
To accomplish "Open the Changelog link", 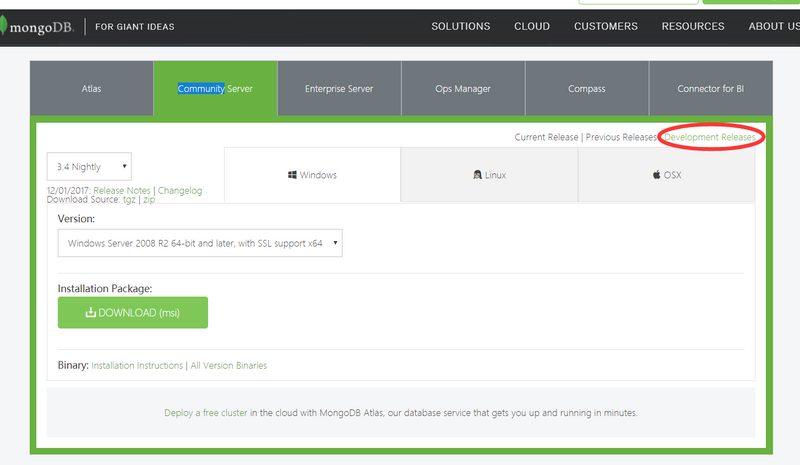I will (x=180, y=190).
